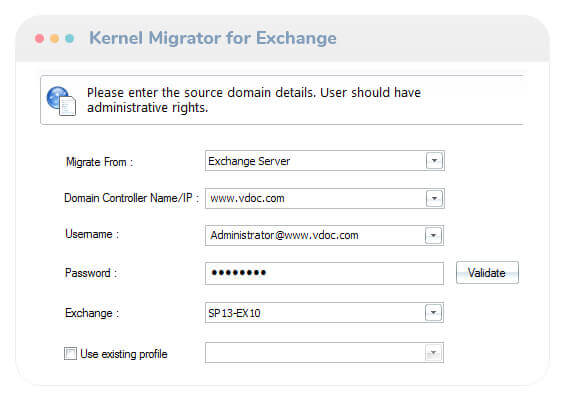Open Username dropdown arrow
The image size is (565, 401).
(x=433, y=236)
